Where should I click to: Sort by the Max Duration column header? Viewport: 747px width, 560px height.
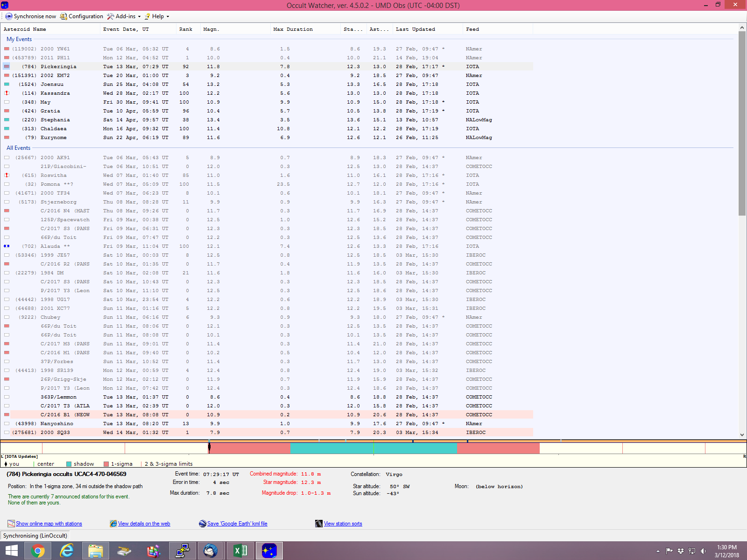(x=293, y=29)
